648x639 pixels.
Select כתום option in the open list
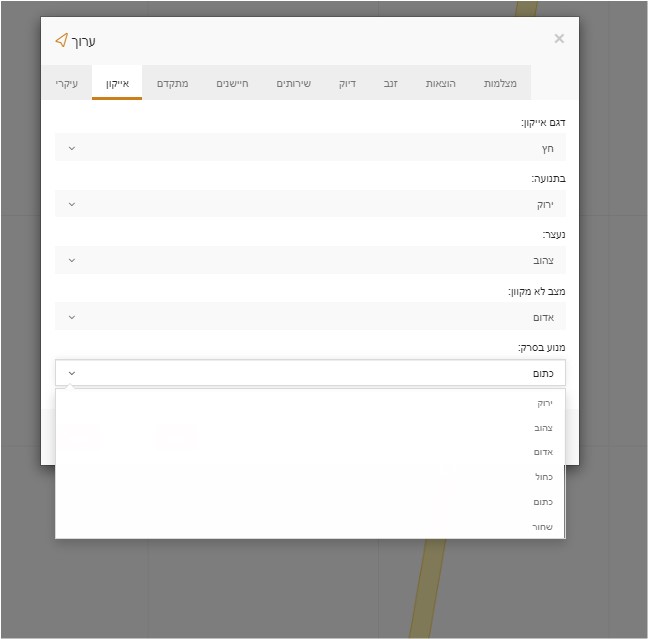[542, 502]
